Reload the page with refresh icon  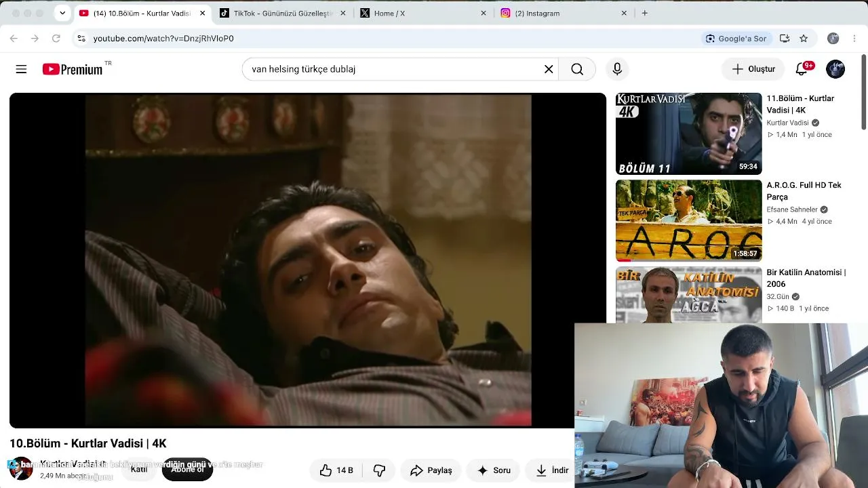[x=56, y=39]
